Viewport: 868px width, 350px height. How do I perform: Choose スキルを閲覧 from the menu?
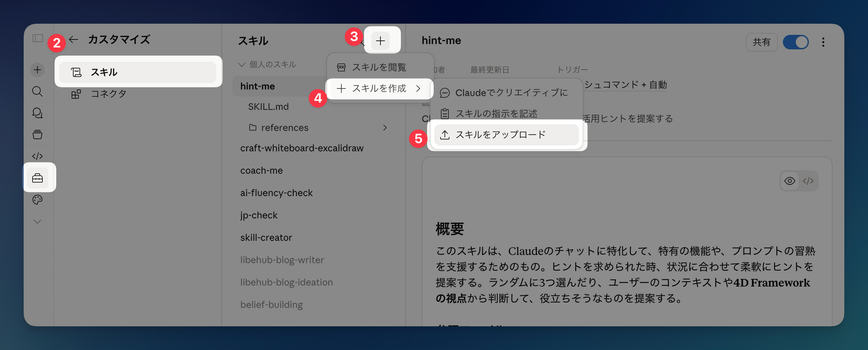coord(380,67)
